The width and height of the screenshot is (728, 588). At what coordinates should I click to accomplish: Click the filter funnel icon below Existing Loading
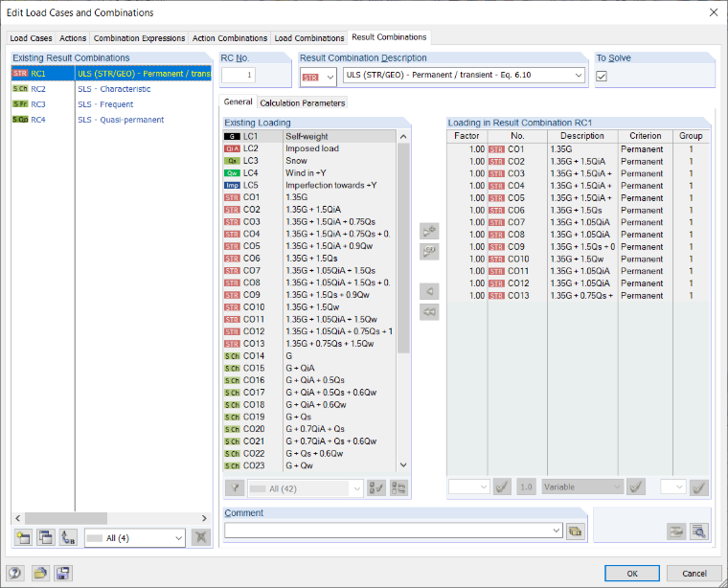[235, 488]
